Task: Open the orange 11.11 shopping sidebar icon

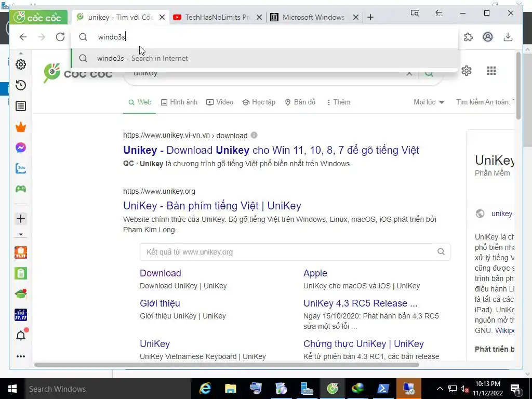Action: (x=21, y=252)
